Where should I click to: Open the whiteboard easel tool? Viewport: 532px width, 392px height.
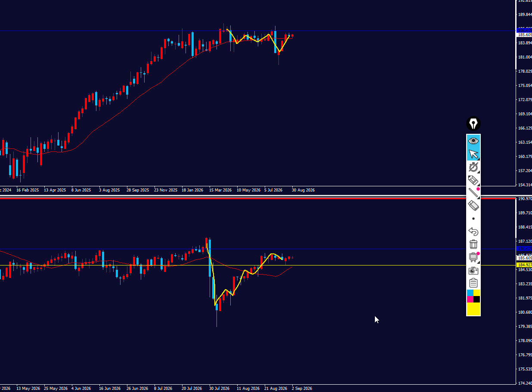[473, 257]
